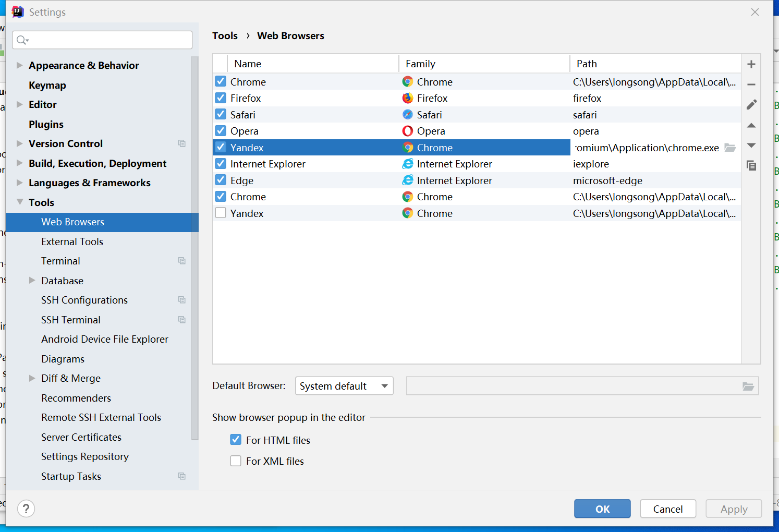The width and height of the screenshot is (779, 532).
Task: Click IntelliJ logo in title bar
Action: click(x=18, y=11)
